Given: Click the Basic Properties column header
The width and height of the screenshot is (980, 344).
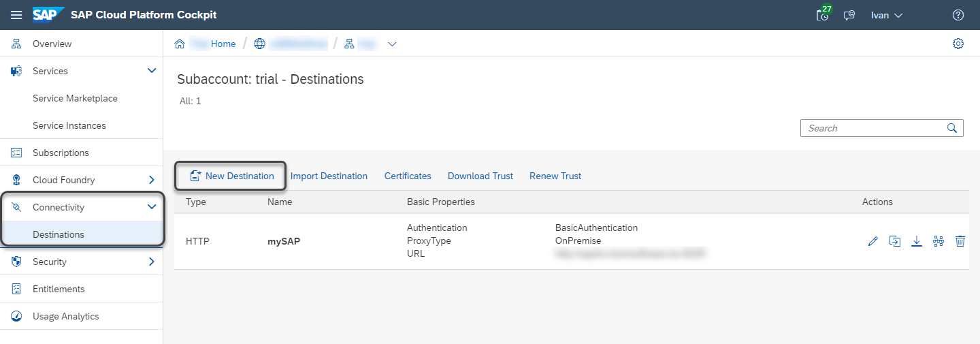Looking at the screenshot, I should [x=441, y=202].
